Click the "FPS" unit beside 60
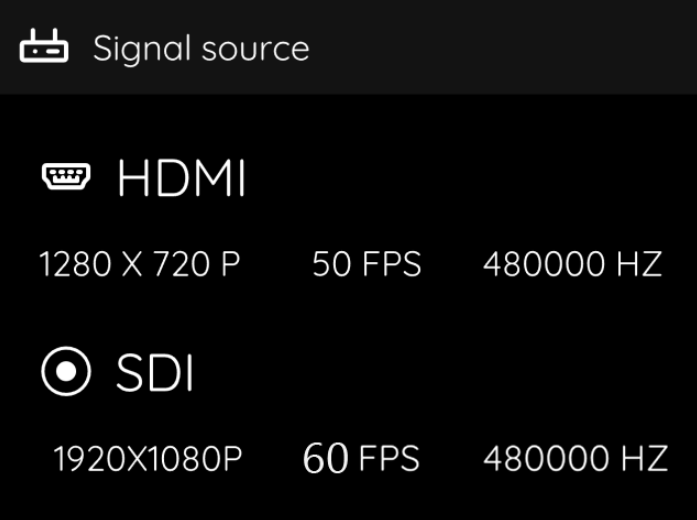The width and height of the screenshot is (697, 520). coord(389,459)
